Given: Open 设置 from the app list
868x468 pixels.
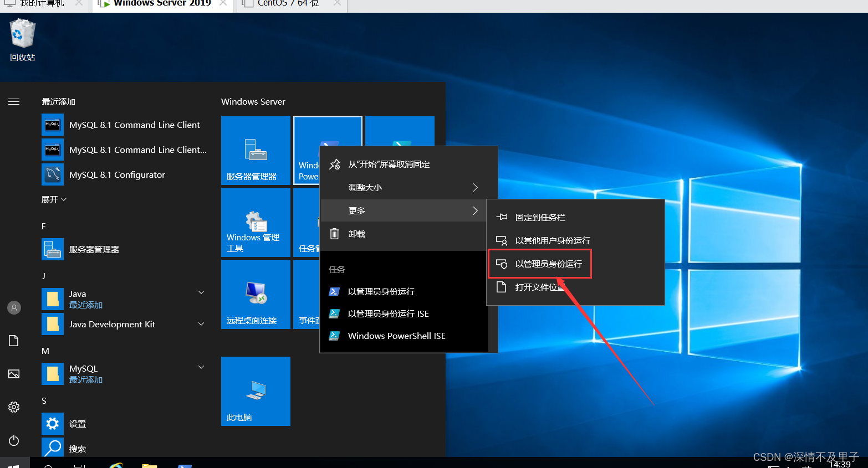Looking at the screenshot, I should 77,424.
